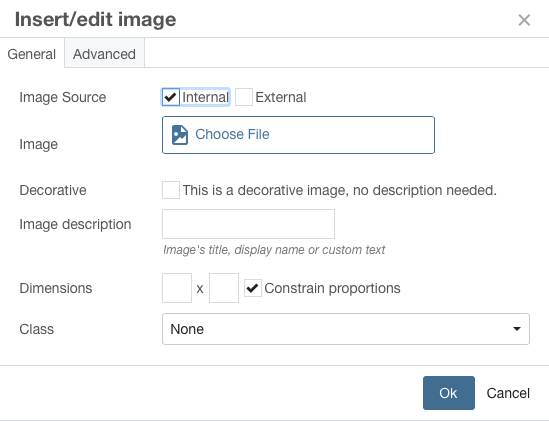
Task: Click the Choose File button text
Action: [x=232, y=134]
